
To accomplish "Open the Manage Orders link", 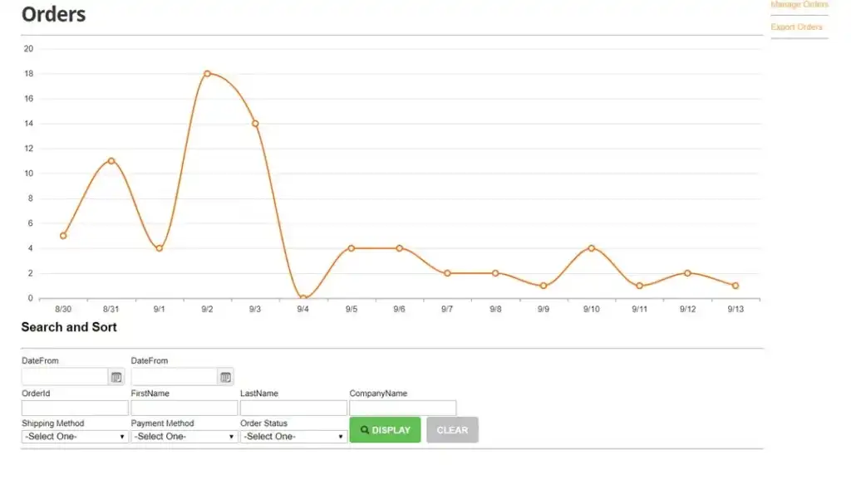I will 799,4.
